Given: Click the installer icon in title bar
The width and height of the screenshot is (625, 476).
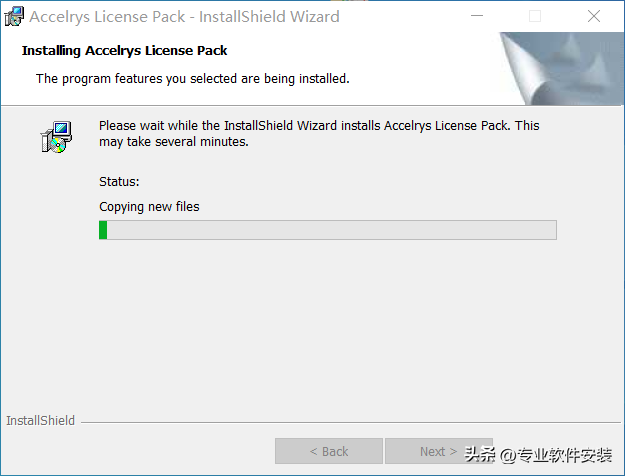Looking at the screenshot, I should [14, 16].
